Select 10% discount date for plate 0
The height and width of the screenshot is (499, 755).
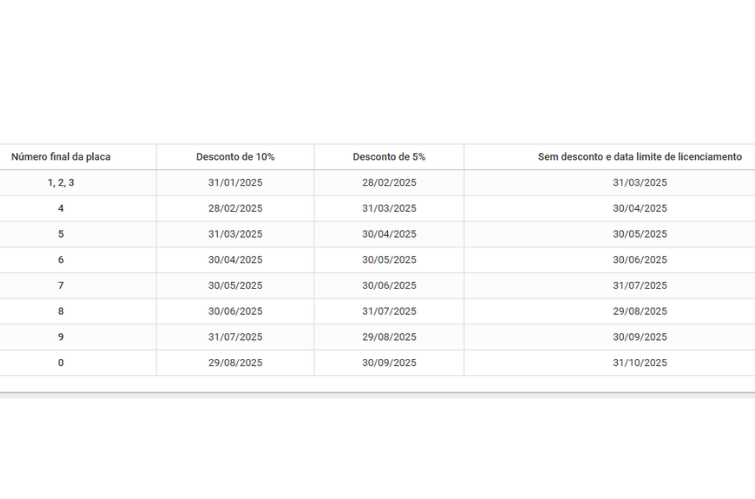(x=235, y=363)
